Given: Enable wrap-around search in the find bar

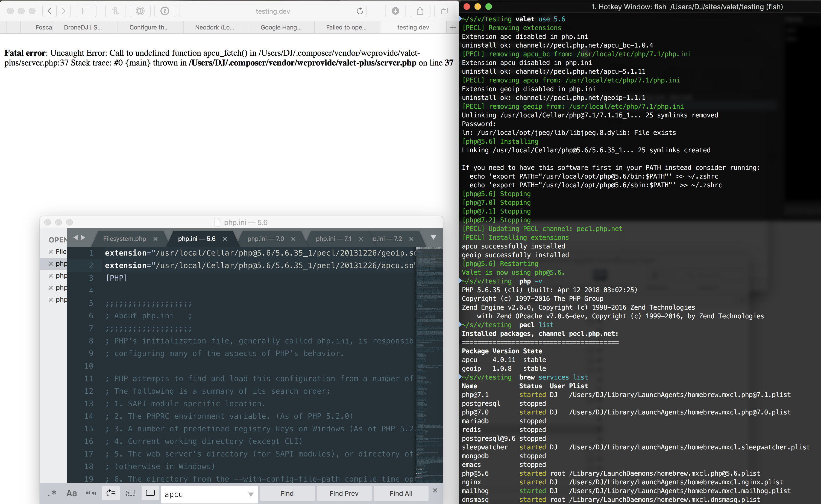Looking at the screenshot, I should [111, 493].
